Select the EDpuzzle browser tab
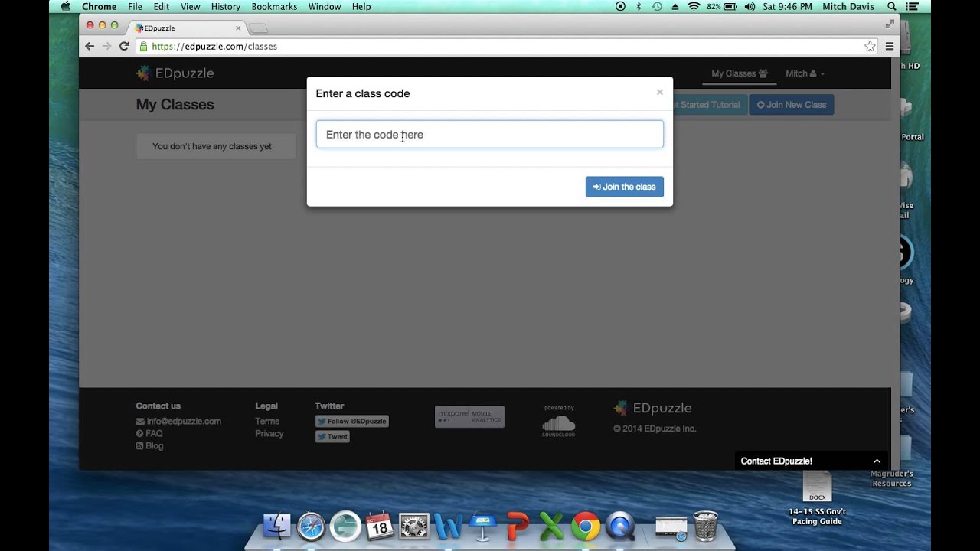Image resolution: width=980 pixels, height=551 pixels. (188, 28)
